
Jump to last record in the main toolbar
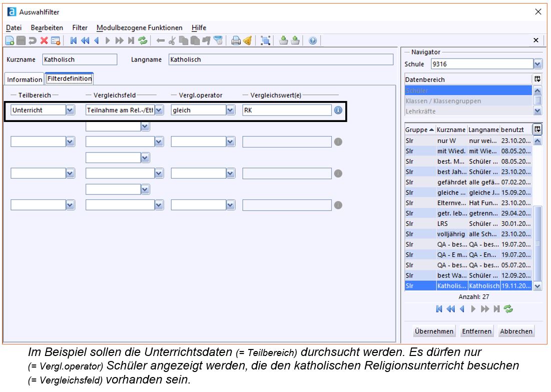tap(131, 40)
